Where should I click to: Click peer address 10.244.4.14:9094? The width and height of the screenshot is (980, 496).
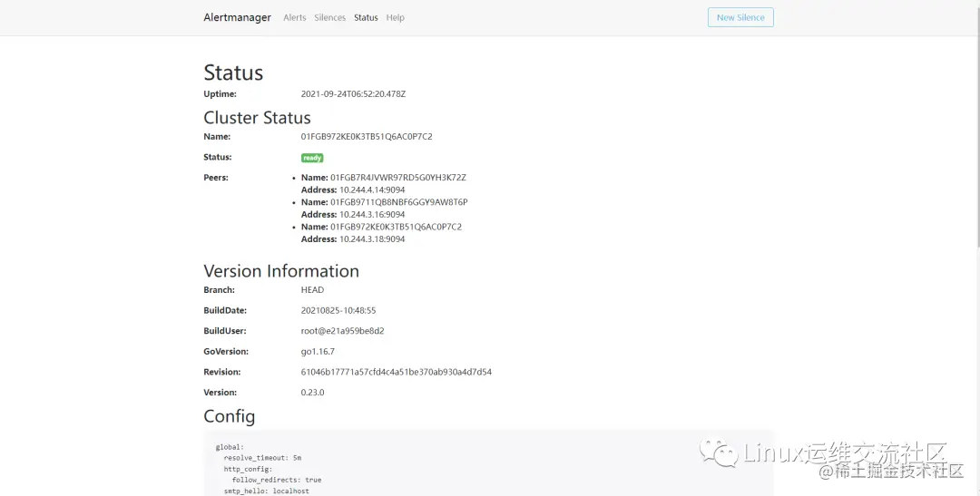372,190
